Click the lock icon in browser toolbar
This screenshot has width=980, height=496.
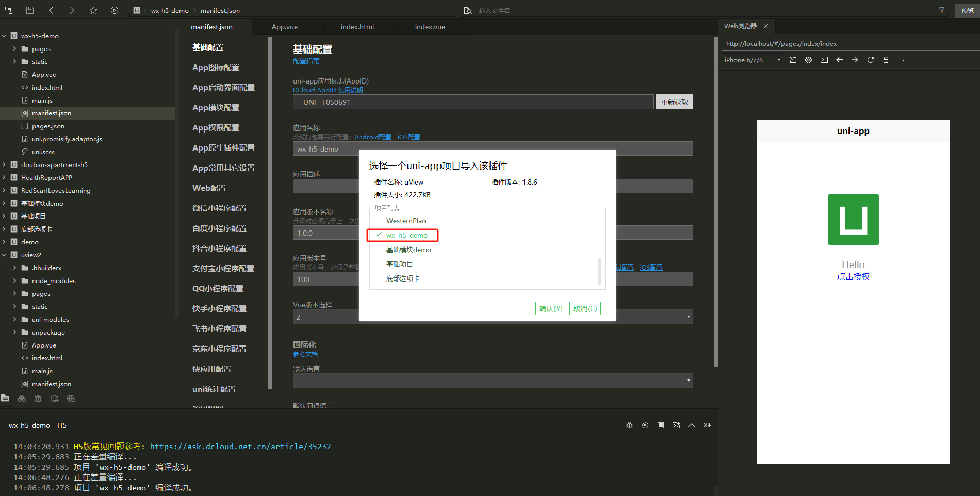coord(886,60)
